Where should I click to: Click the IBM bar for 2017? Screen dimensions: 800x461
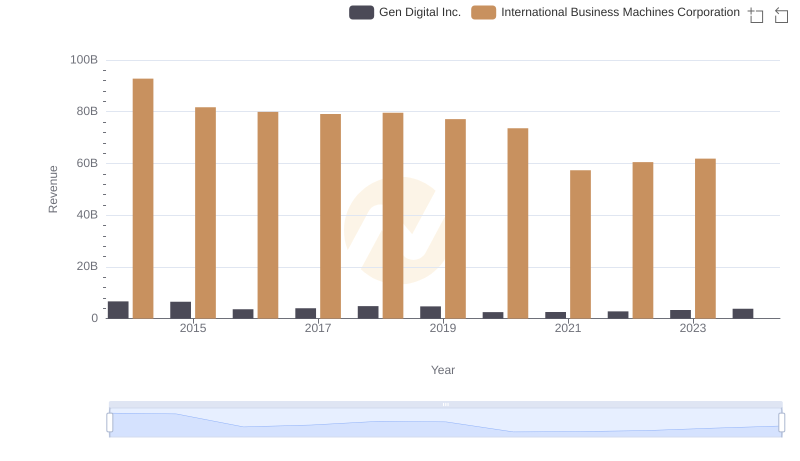coord(331,216)
